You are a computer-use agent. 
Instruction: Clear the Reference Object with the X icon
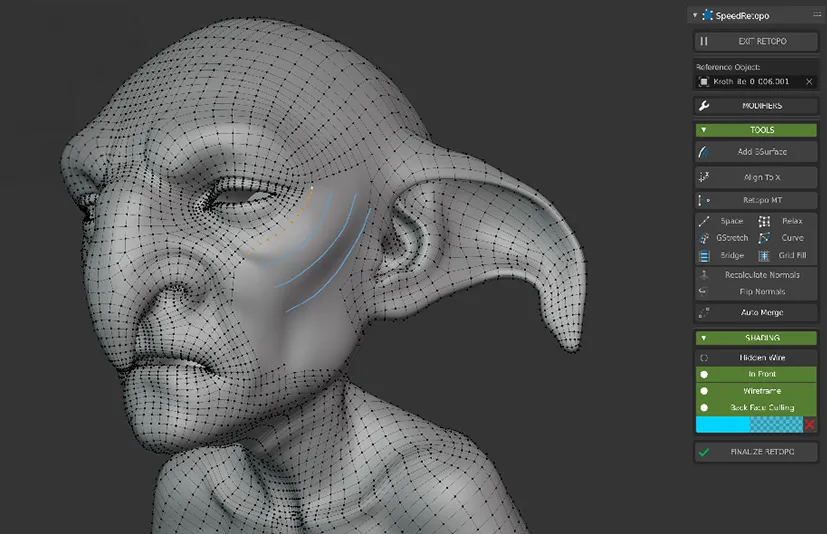[809, 81]
